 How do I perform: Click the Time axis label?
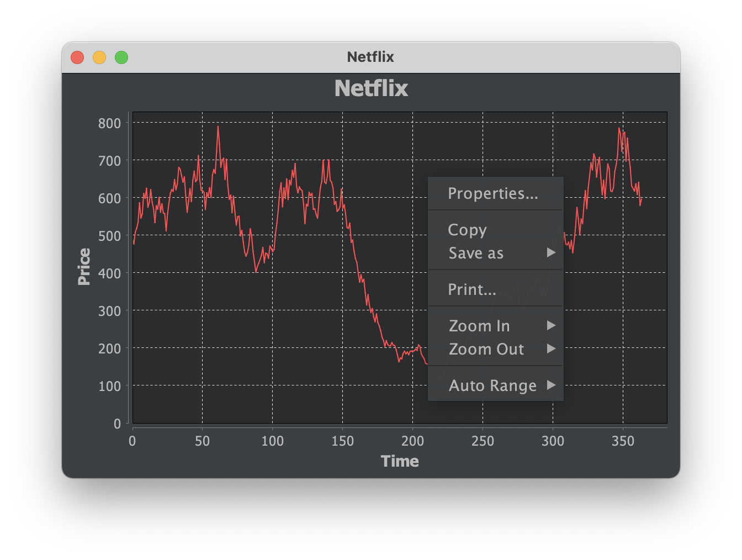[x=400, y=461]
